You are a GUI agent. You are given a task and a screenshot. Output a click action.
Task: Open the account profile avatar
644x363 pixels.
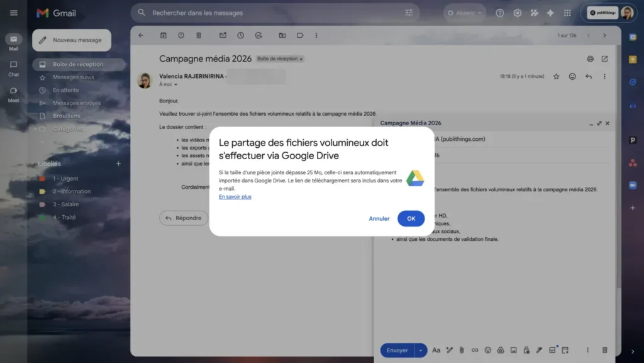627,13
